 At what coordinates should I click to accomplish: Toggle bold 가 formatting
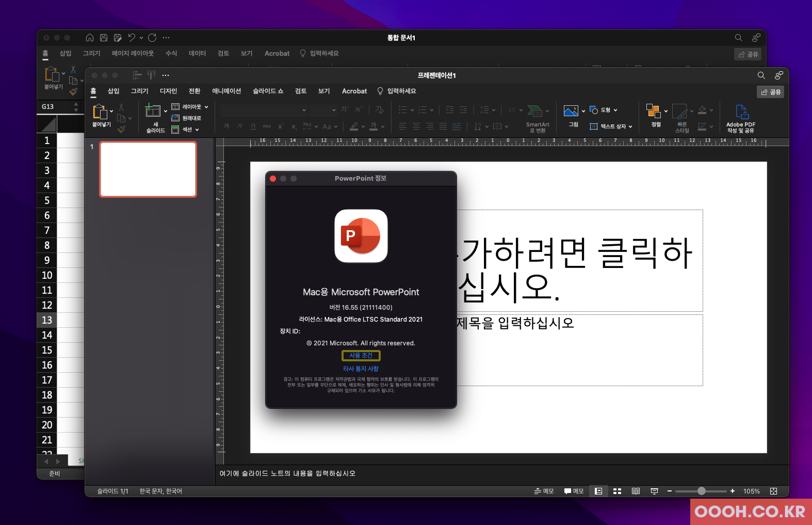tap(226, 126)
